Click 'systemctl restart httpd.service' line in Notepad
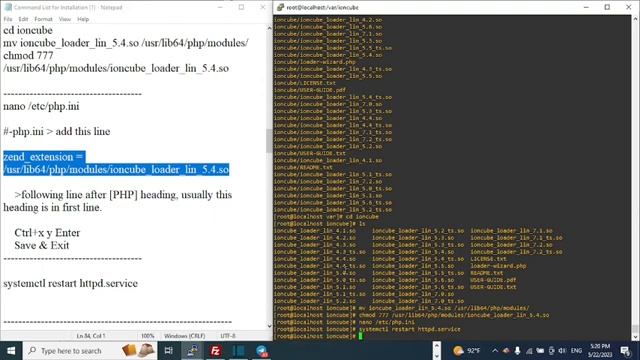Image resolution: width=640 pixels, height=360 pixels. 70,283
